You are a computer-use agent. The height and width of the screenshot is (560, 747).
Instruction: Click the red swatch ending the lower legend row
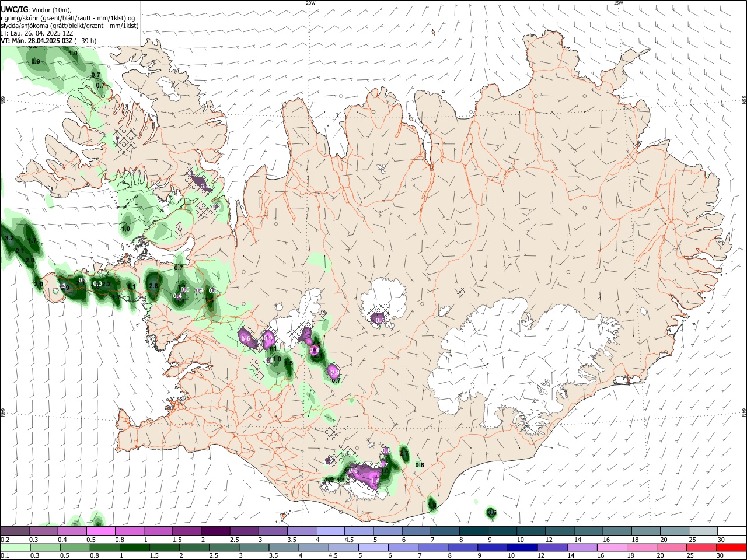(731, 547)
